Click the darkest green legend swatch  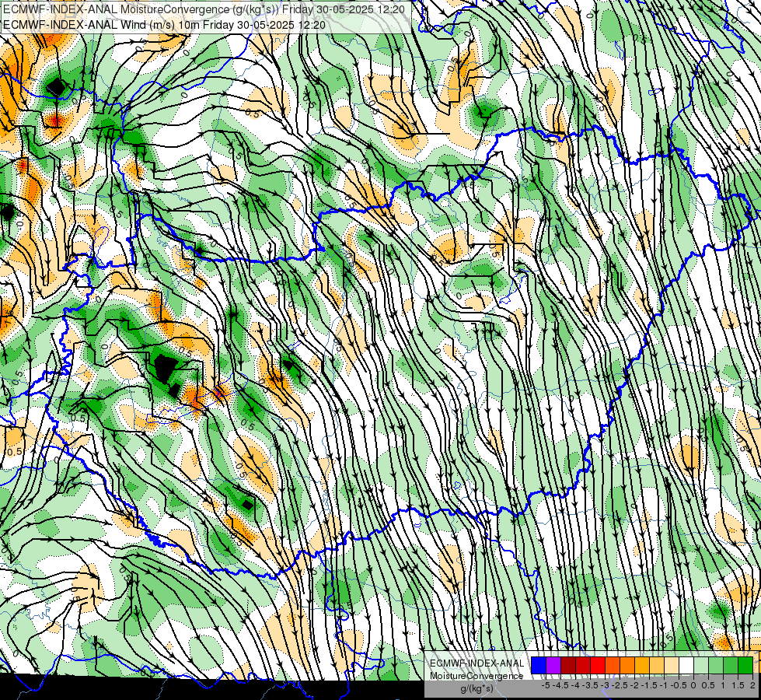point(745,665)
